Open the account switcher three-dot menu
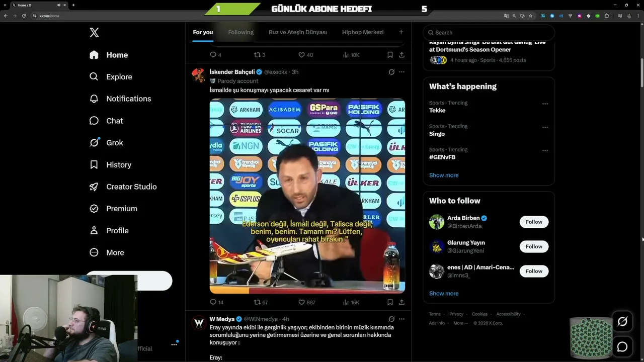This screenshot has width=644, height=362. tap(174, 344)
